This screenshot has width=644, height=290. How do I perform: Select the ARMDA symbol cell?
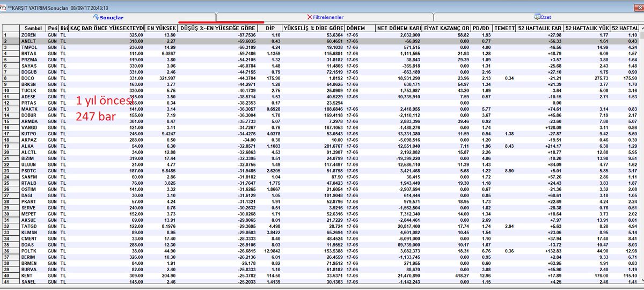click(33, 121)
